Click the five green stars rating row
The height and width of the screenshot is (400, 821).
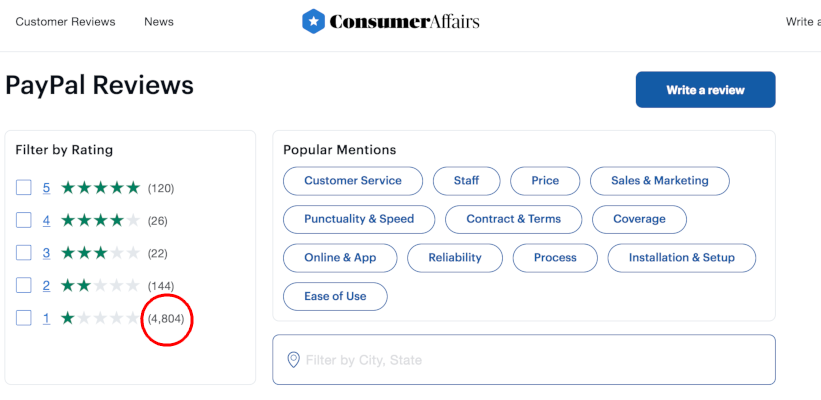(x=100, y=187)
